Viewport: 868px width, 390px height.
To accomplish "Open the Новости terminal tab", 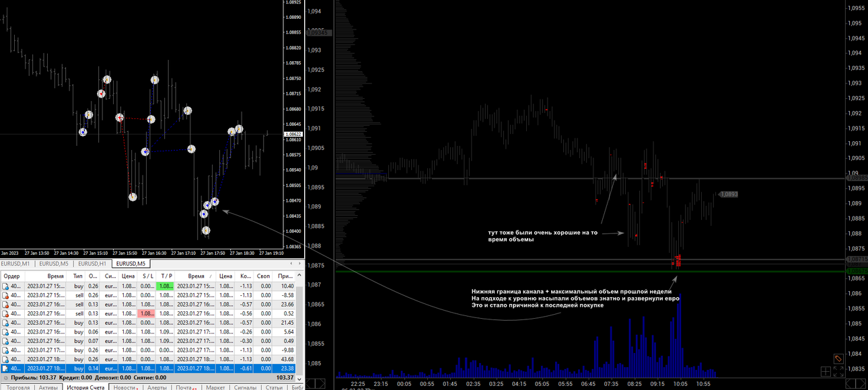I will pyautogui.click(x=124, y=387).
